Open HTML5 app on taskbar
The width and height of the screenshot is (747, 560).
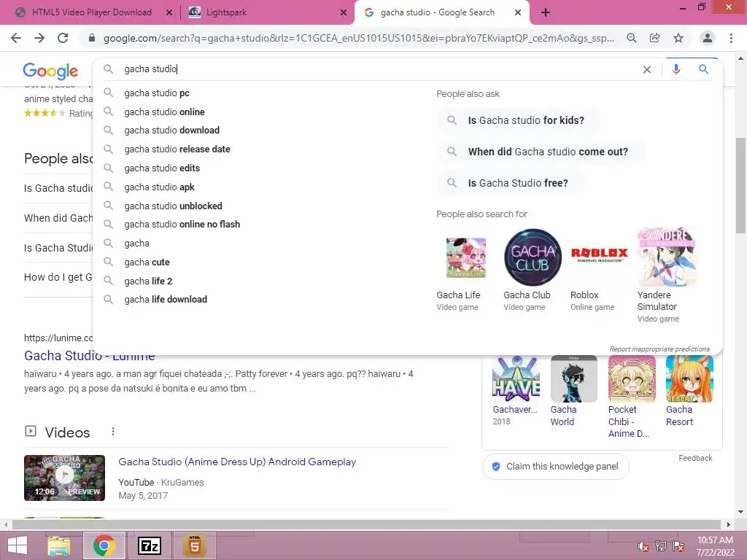pyautogui.click(x=194, y=545)
